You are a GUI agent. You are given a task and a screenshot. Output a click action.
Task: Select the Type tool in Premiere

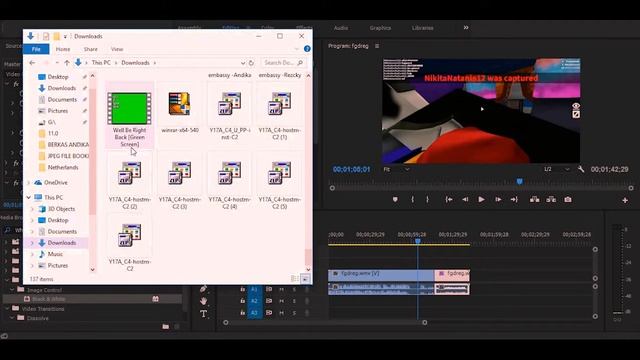[x=203, y=314]
